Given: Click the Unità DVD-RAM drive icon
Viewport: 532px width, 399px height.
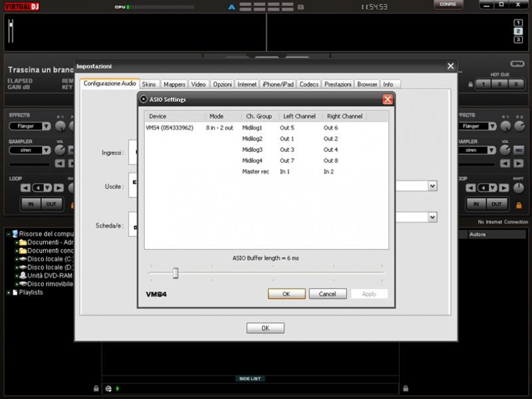Looking at the screenshot, I should [23, 275].
